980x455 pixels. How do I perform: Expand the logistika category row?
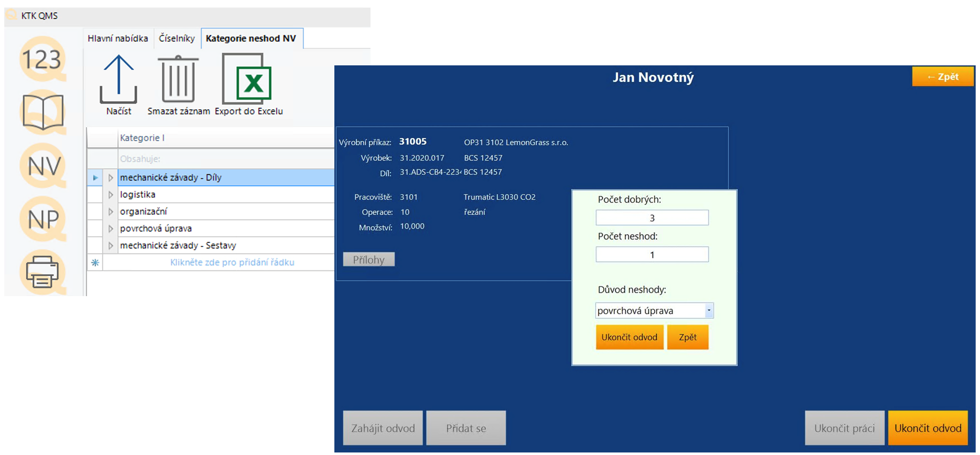[x=111, y=195]
